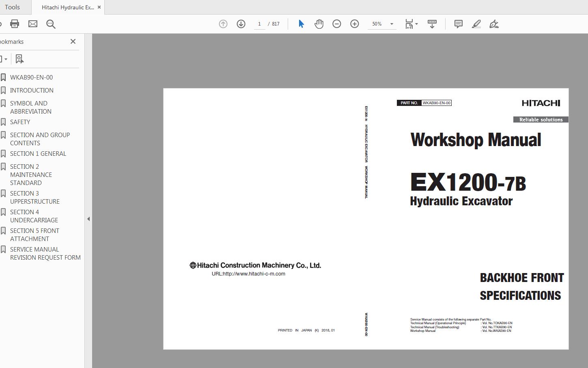Click the HITACHI logo on cover
This screenshot has height=368, width=588.
[x=541, y=103]
